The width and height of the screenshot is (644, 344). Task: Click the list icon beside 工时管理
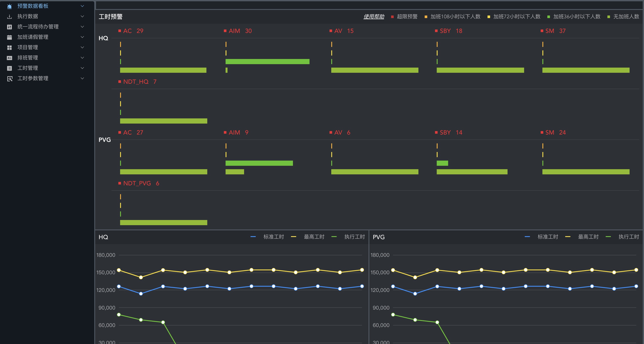point(9,68)
